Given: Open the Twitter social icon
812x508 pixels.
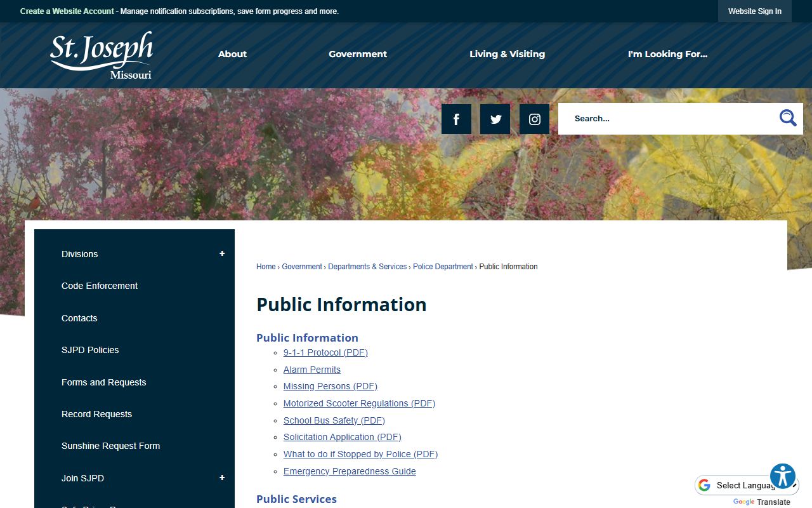Looking at the screenshot, I should (x=495, y=119).
